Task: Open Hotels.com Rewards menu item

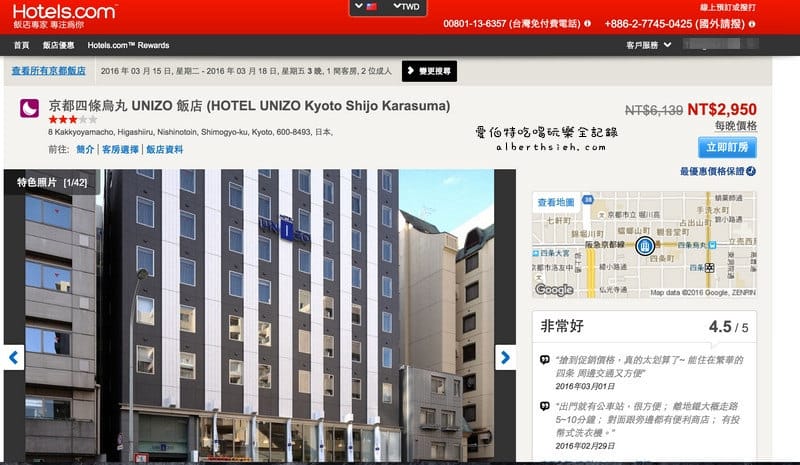Action: click(128, 45)
